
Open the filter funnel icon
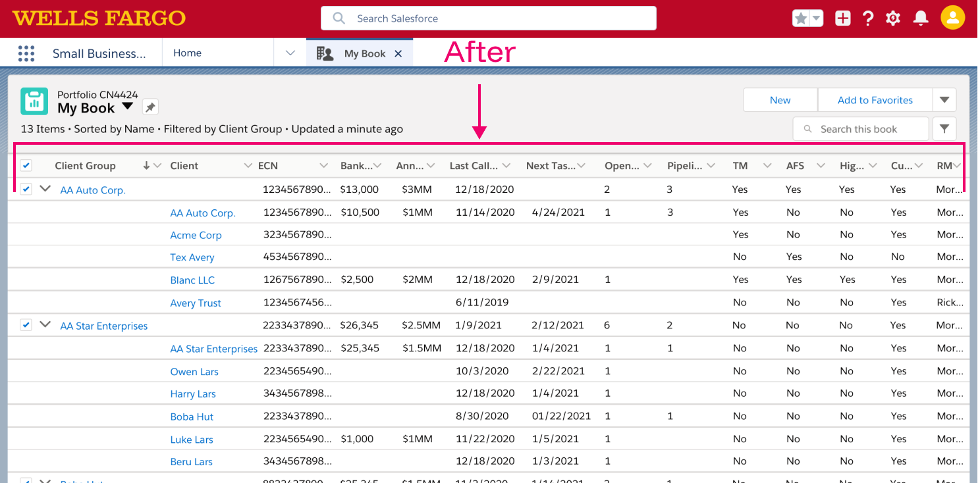click(944, 129)
